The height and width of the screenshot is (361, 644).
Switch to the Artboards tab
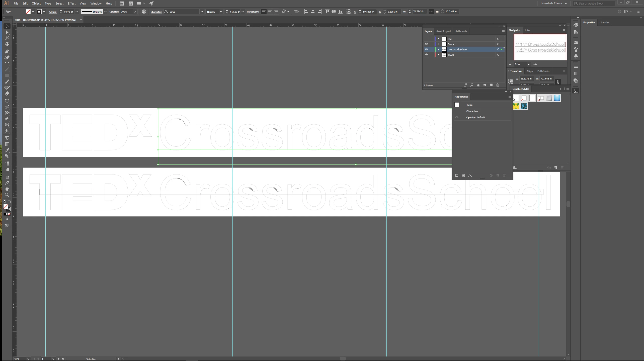[x=461, y=31]
